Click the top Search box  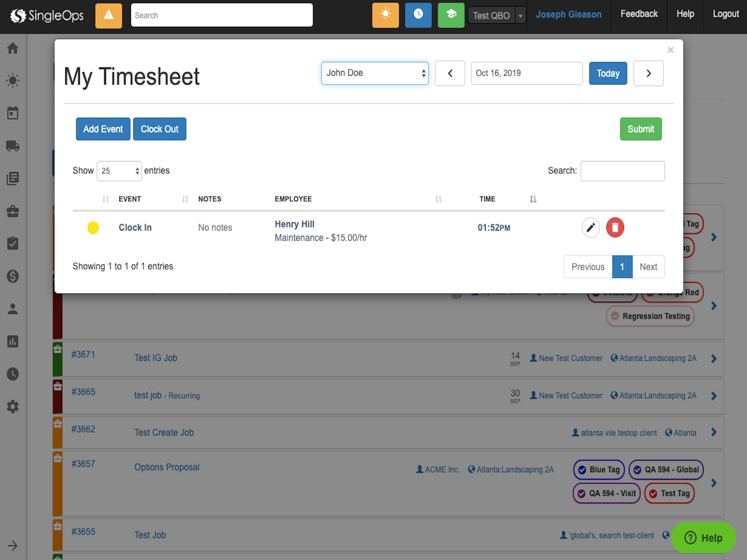coord(221,15)
